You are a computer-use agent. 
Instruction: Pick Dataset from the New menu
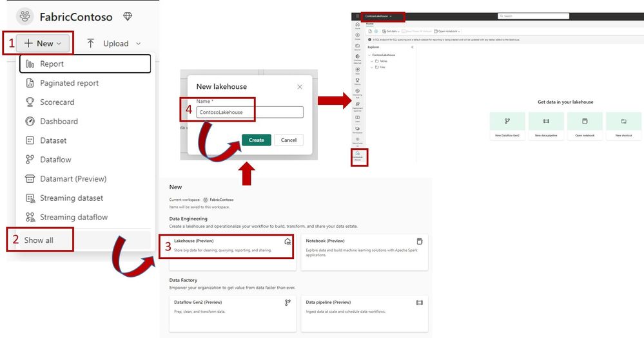85,140
